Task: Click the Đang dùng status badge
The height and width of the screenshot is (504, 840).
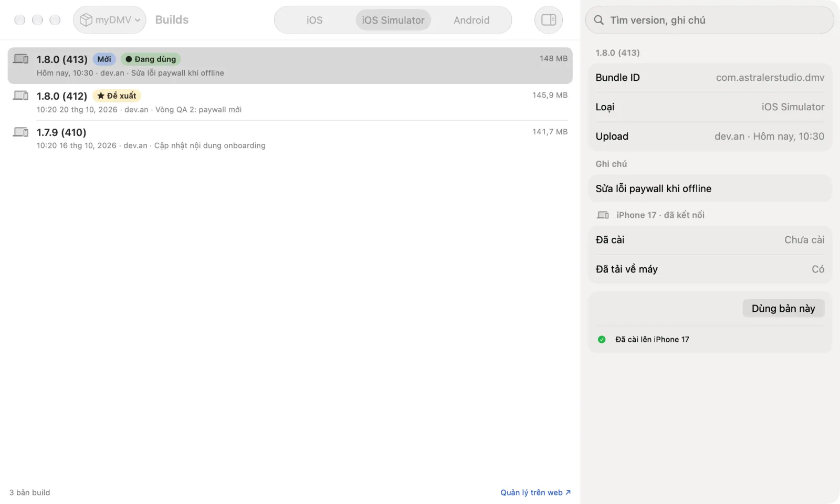Action: click(151, 59)
